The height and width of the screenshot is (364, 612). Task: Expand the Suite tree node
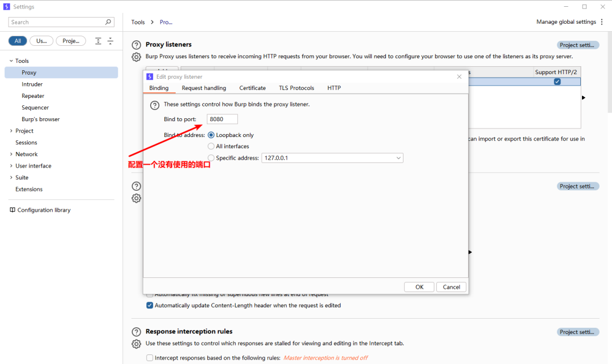coord(11,177)
